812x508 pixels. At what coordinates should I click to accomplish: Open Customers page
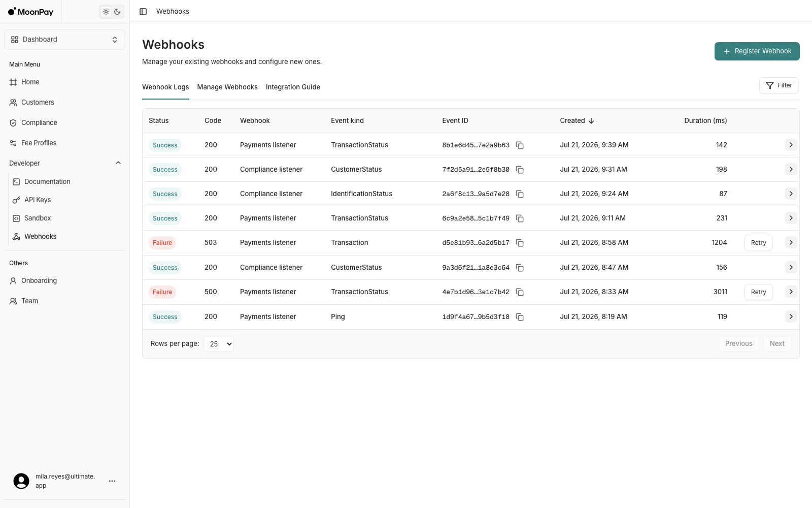tap(64, 103)
